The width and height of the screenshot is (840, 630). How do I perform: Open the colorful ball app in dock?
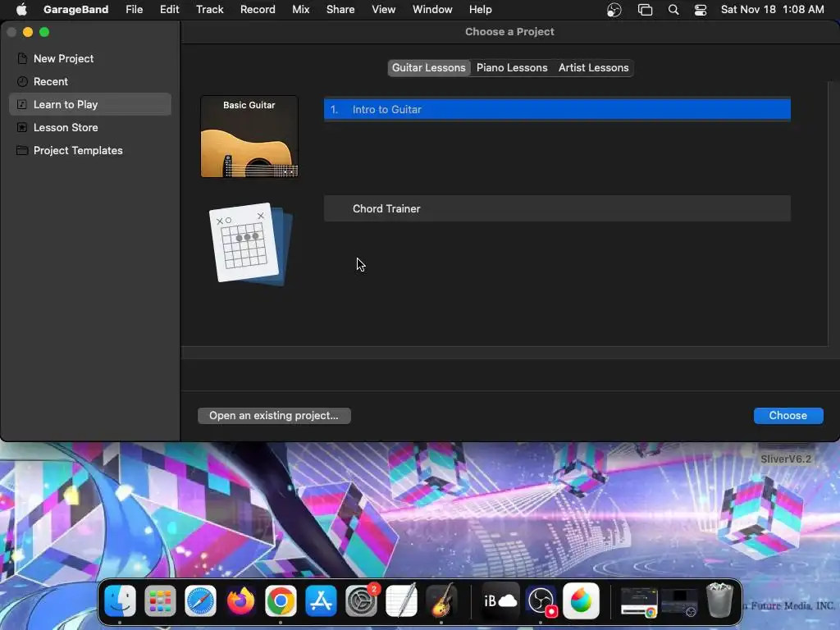(x=582, y=600)
